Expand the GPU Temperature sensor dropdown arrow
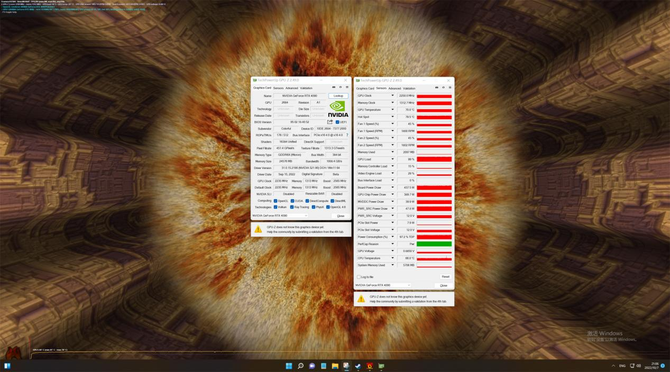670x372 pixels. click(392, 110)
